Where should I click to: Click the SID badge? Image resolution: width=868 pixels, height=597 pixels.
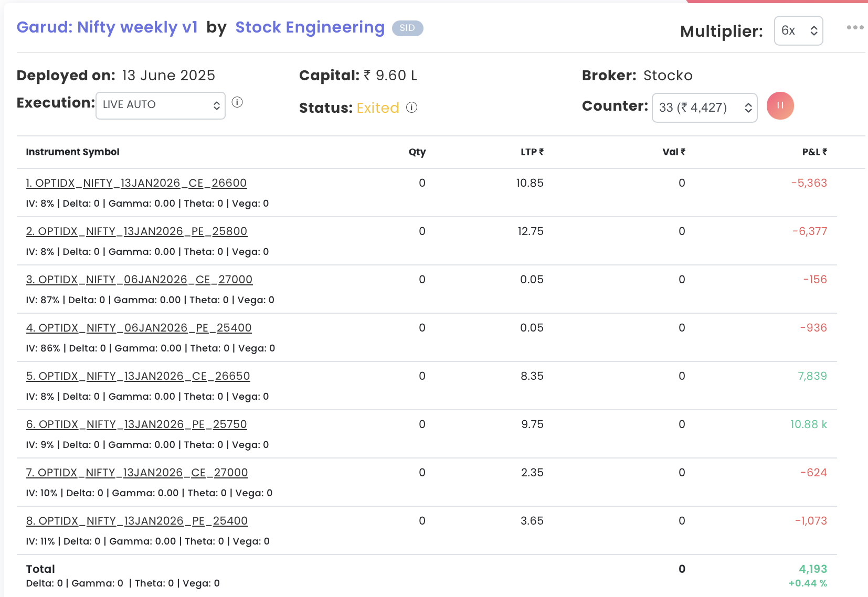coord(407,28)
